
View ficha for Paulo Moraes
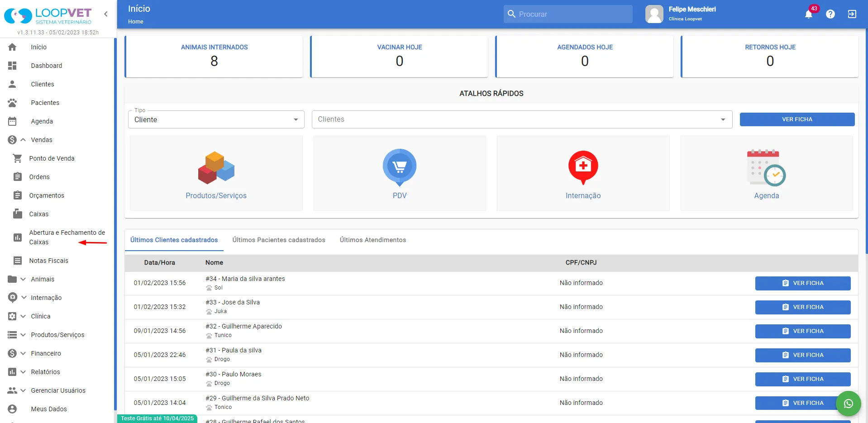coord(803,379)
